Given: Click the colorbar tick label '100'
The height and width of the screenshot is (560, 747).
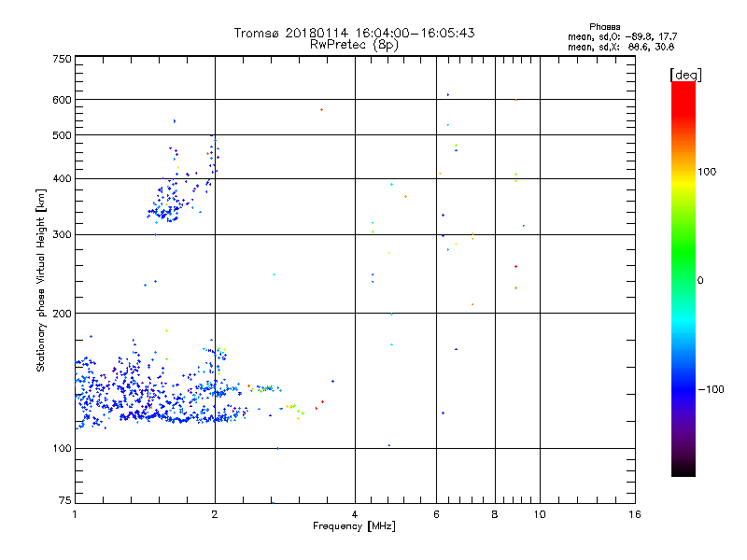Looking at the screenshot, I should 707,172.
